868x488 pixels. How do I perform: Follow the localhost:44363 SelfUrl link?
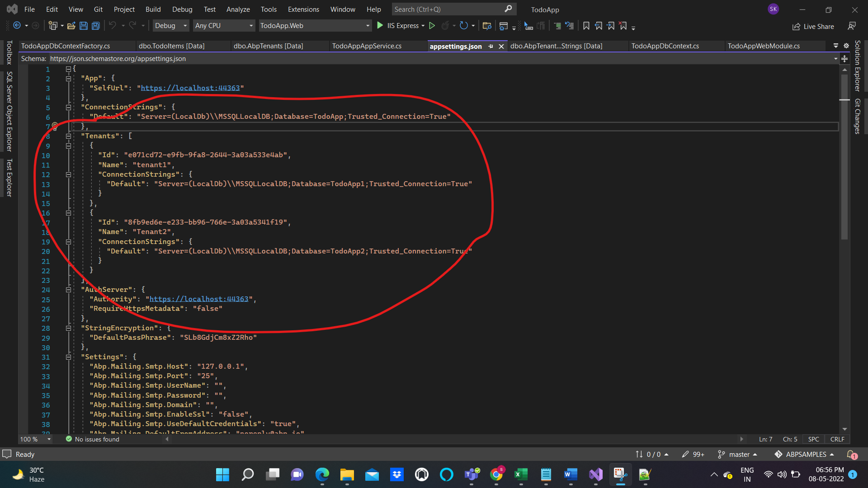(190, 88)
